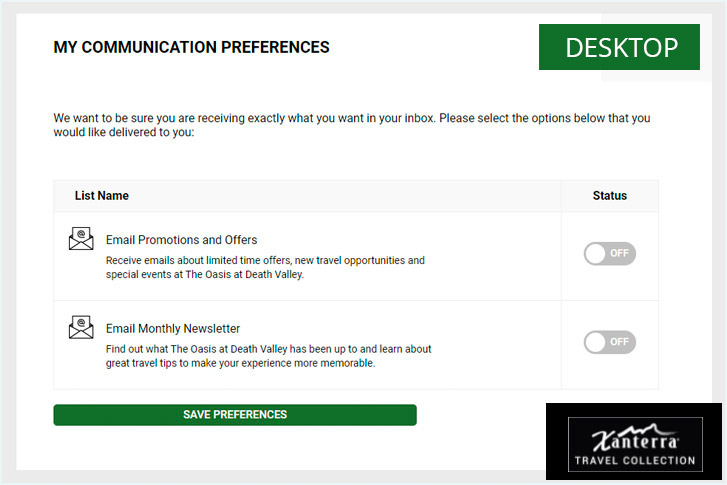
Task: Click the OFF label on promotions switch
Action: 619,253
